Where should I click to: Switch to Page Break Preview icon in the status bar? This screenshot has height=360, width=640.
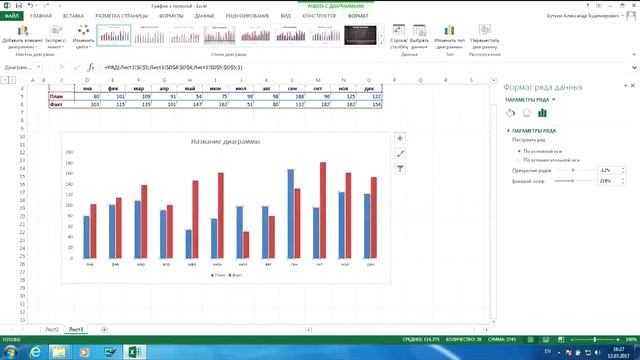click(561, 340)
